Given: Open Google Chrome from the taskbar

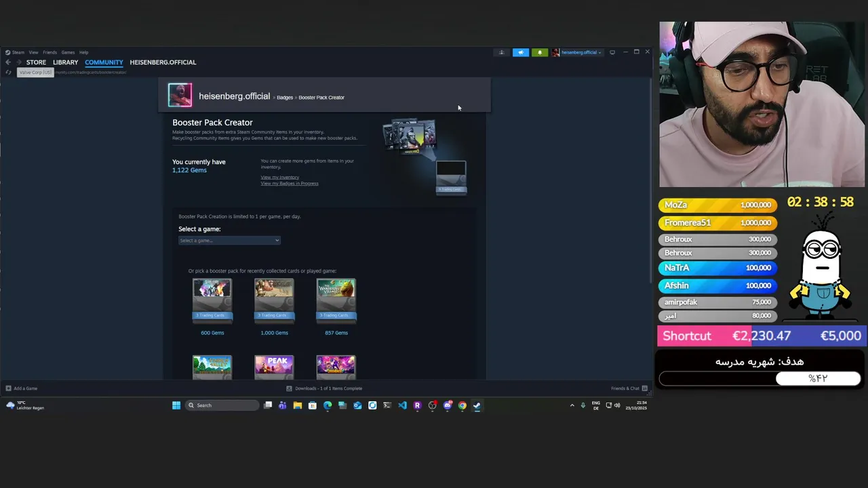Looking at the screenshot, I should (462, 405).
